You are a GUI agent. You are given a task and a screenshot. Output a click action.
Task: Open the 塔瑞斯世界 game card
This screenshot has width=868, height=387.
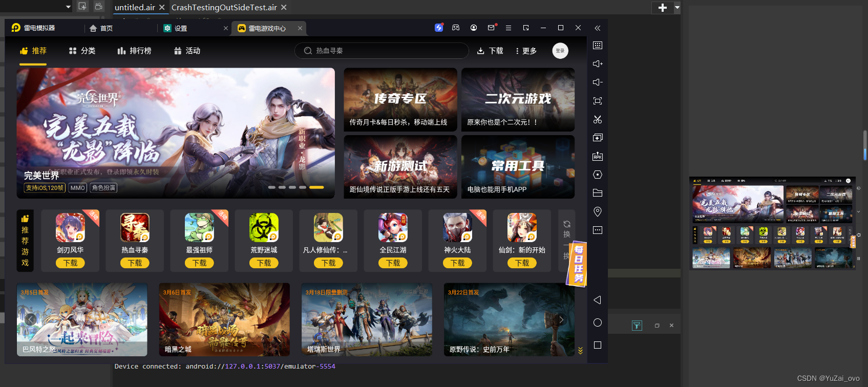(367, 319)
